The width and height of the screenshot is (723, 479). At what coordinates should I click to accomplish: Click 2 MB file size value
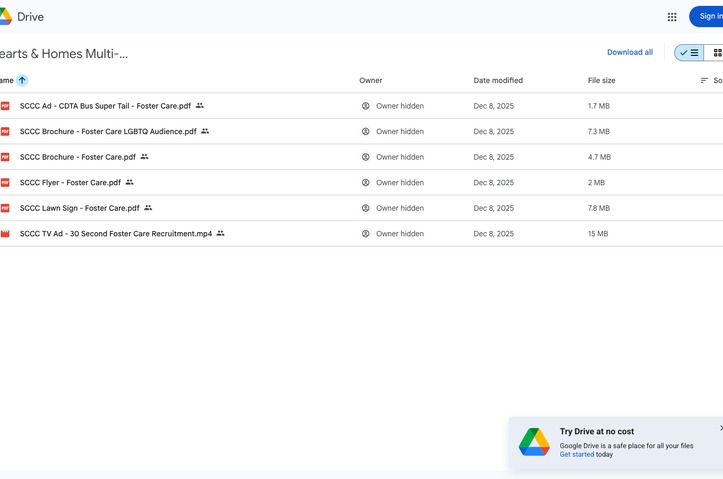[x=596, y=183]
